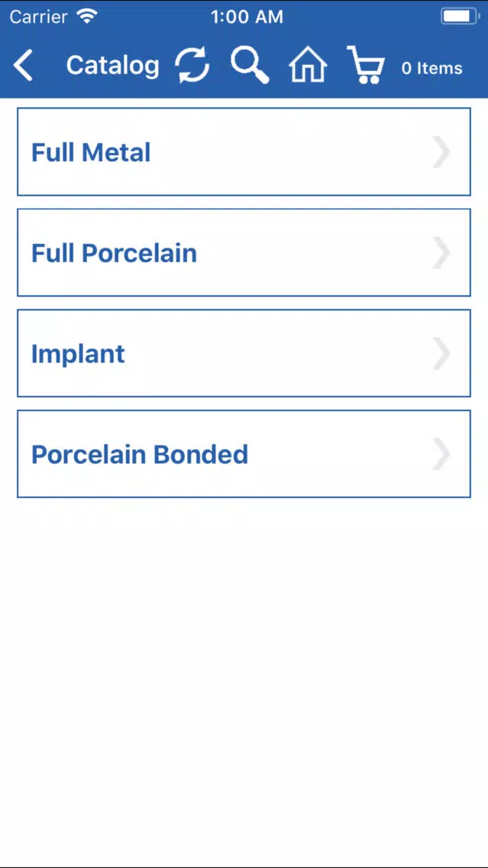The width and height of the screenshot is (488, 868).
Task: Tap the 1:00 AM clock
Action: [x=247, y=17]
